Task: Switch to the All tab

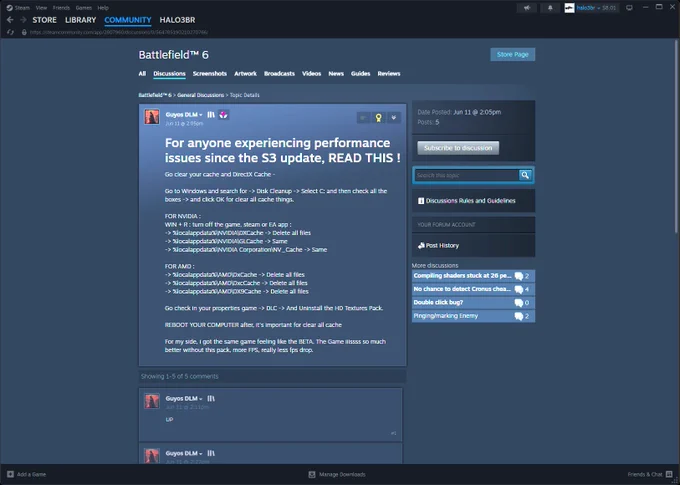Action: coord(142,74)
